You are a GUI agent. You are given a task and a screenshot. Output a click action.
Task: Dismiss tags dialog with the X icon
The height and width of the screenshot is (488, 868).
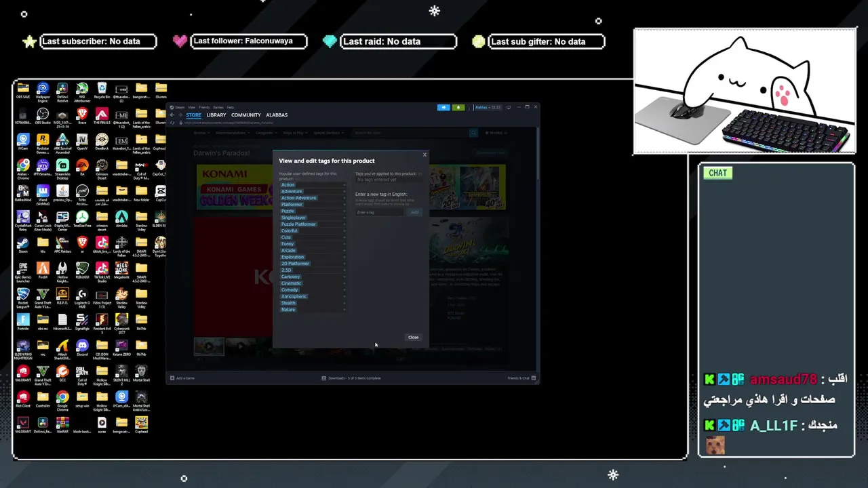425,155
